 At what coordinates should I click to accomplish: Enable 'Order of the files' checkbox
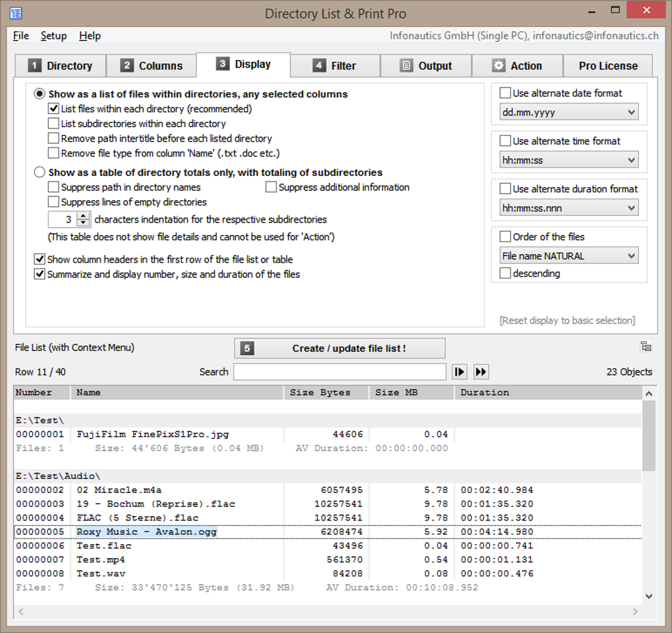[505, 236]
